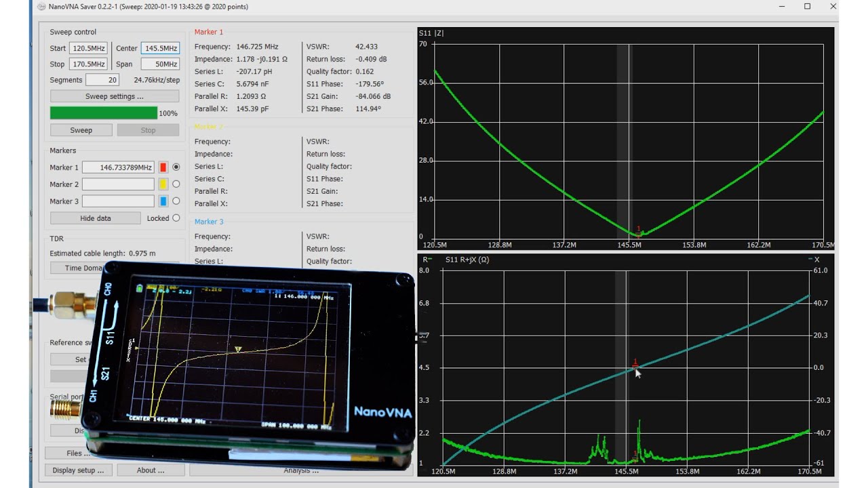
Task: Click the NanoVNA Saver title bar app icon
Action: pos(41,7)
